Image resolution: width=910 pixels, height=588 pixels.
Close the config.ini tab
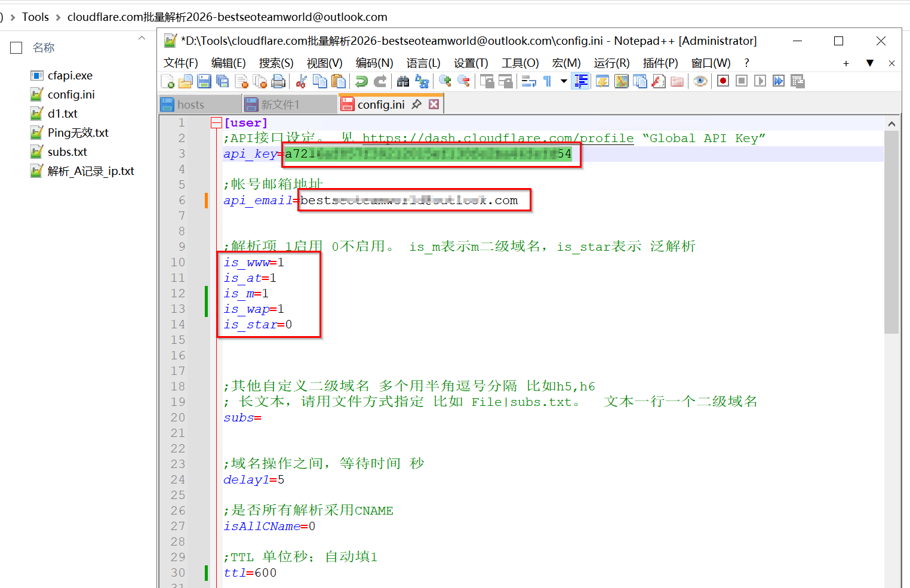434,104
